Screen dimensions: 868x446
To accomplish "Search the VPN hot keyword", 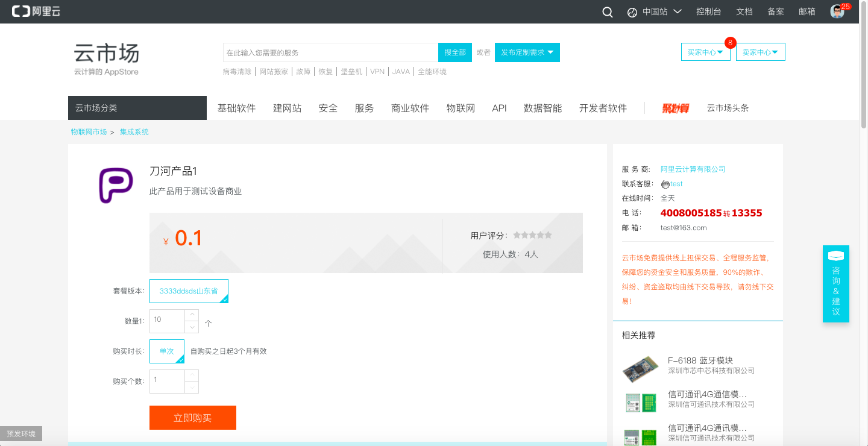I will pyautogui.click(x=377, y=72).
